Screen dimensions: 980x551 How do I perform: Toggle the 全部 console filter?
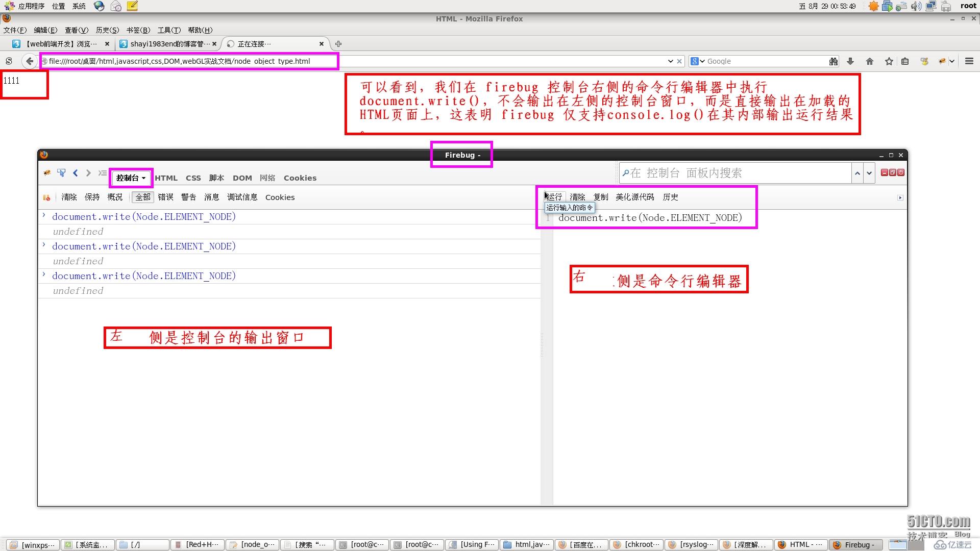(143, 197)
